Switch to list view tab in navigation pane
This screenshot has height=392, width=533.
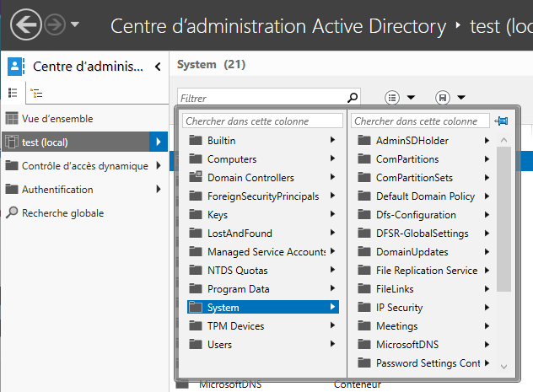[x=13, y=93]
